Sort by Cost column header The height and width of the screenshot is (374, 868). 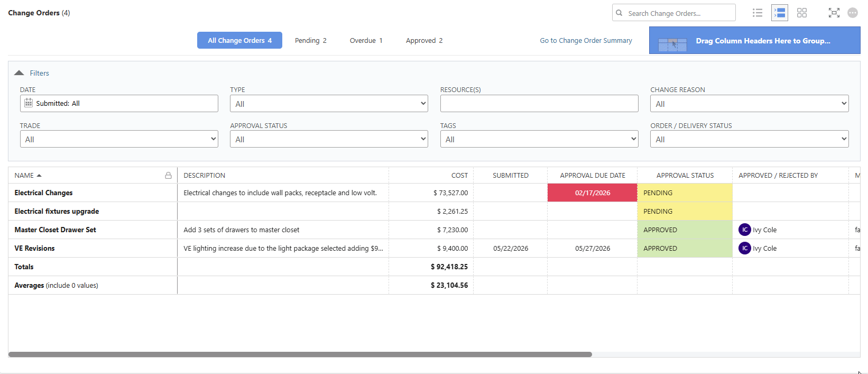[459, 175]
